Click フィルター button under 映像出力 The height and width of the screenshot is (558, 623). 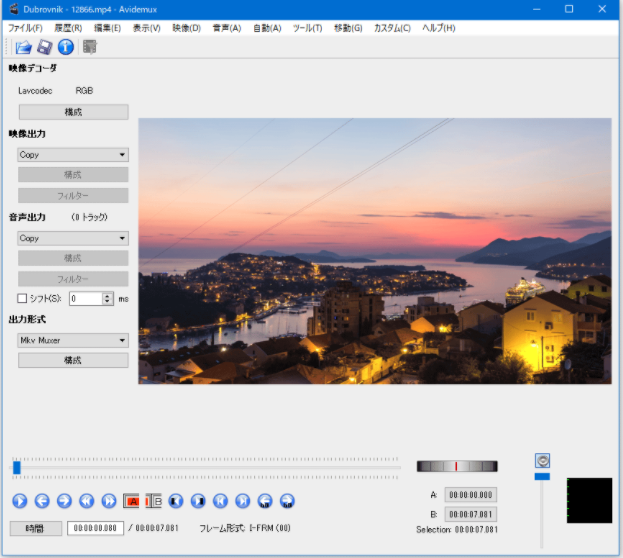point(73,196)
